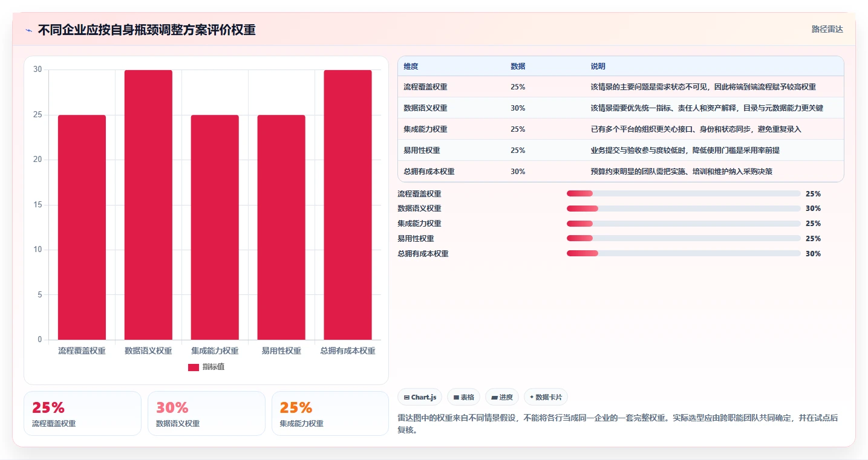The height and width of the screenshot is (460, 868).
Task: Open the 25% 集成能力权重 data card
Action: pyautogui.click(x=330, y=413)
